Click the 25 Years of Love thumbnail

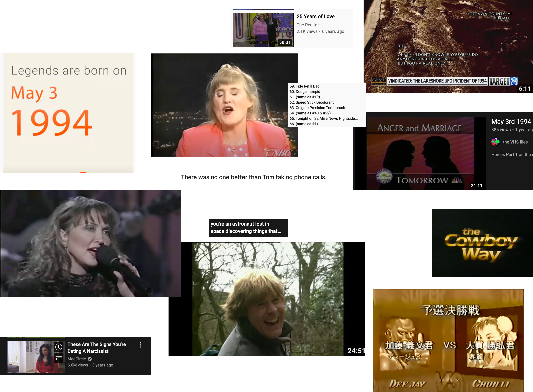[263, 30]
